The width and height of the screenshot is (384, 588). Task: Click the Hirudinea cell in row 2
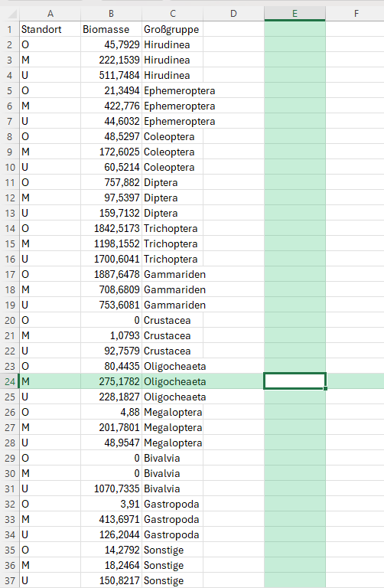coord(172,44)
